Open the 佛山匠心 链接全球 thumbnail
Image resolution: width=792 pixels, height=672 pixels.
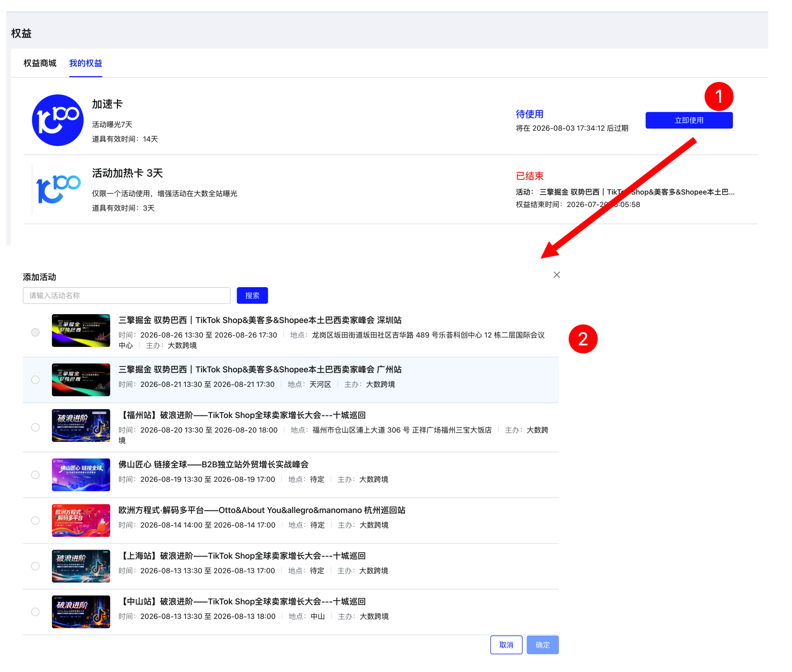click(81, 475)
